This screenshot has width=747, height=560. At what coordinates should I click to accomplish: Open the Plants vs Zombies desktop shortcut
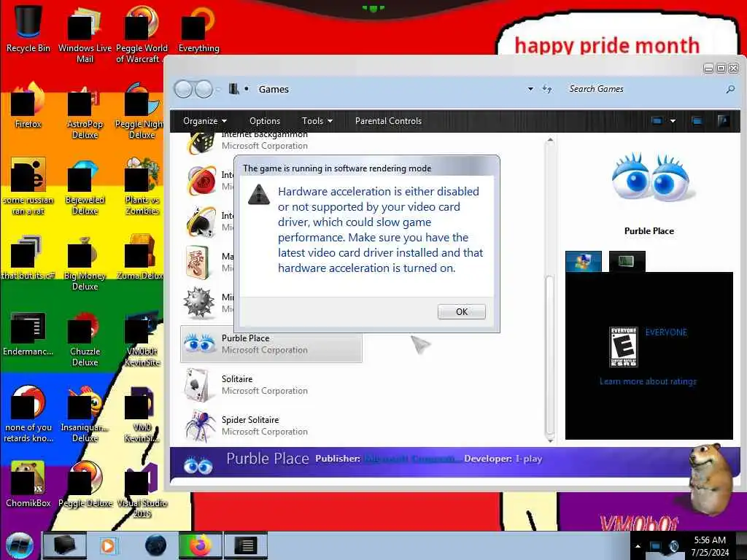(142, 186)
